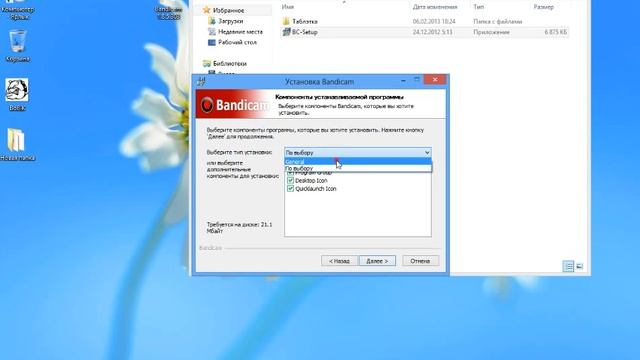
Task: Click the Назад button
Action: [339, 261]
